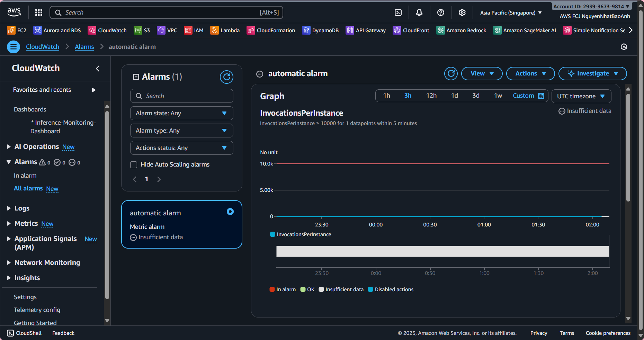644x340 pixels.
Task: Expand the Logs section
Action: pos(9,208)
